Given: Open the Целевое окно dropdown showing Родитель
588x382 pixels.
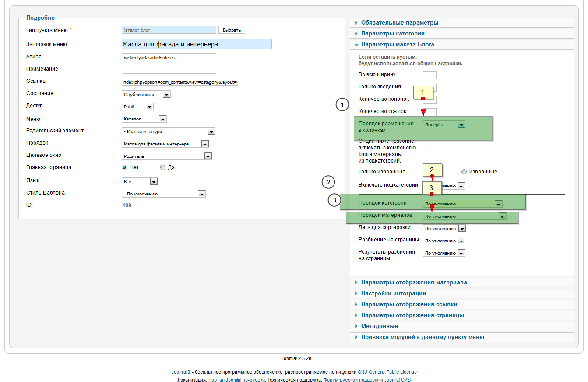Looking at the screenshot, I should pos(167,156).
